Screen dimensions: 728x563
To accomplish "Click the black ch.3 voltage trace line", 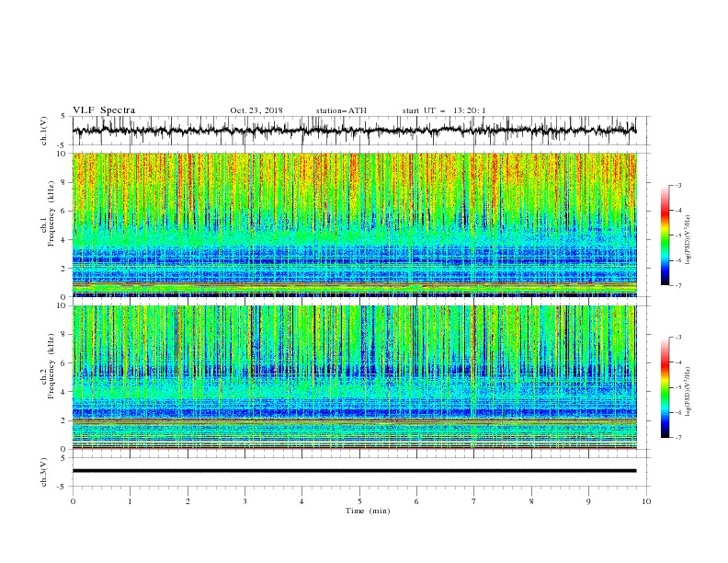I will coord(354,471).
